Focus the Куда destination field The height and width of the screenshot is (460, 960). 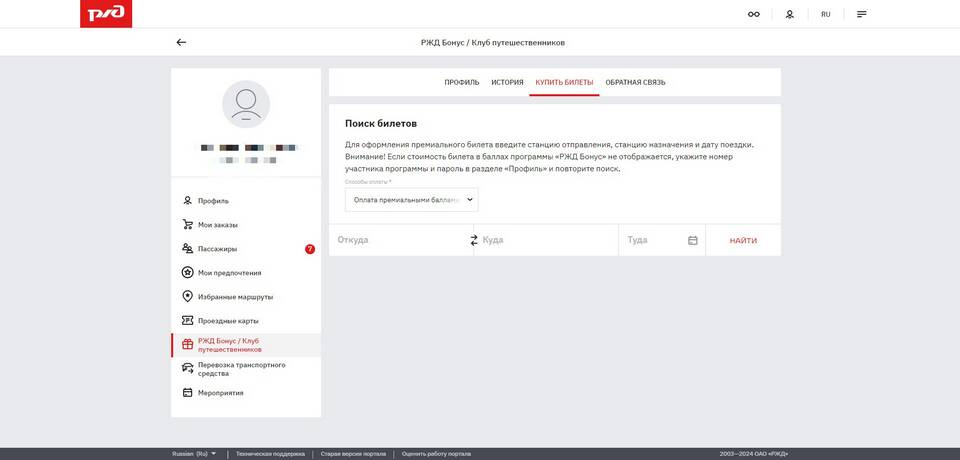(x=548, y=240)
